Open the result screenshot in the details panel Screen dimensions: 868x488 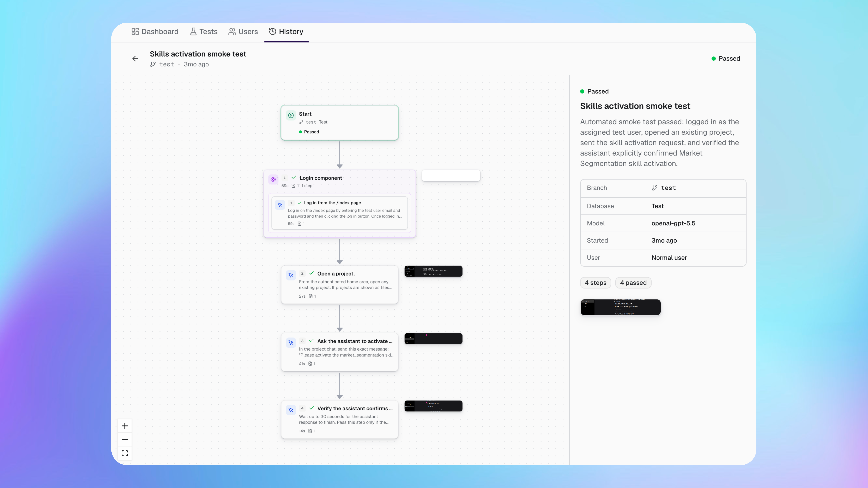[x=621, y=307]
